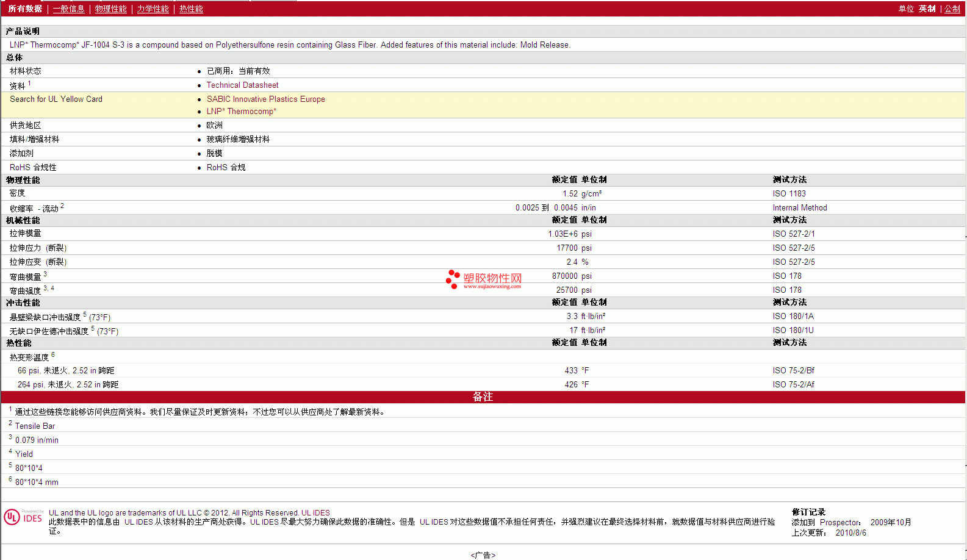This screenshot has height=560, width=967.
Task: Select tensile modulus value 1.03E+6
Action: coord(563,234)
